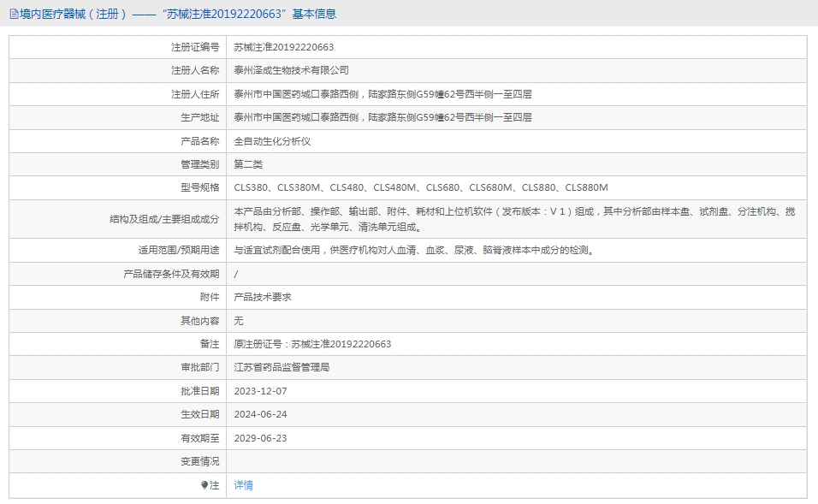The image size is (818, 504).
Task: Click the 生效日期 label
Action: 200,414
